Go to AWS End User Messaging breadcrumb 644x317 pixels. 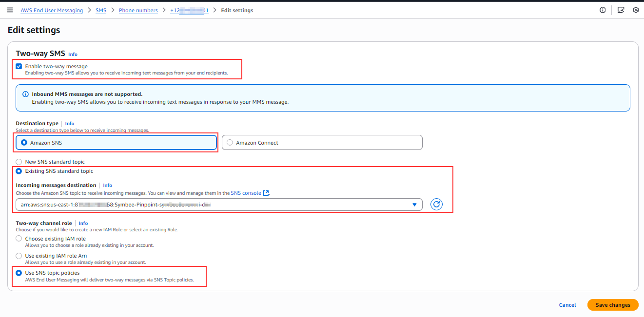(x=52, y=10)
